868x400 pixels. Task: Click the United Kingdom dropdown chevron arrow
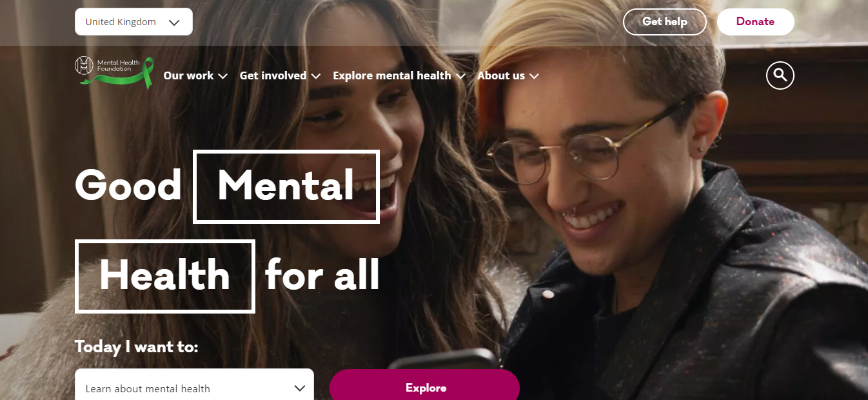pyautogui.click(x=174, y=22)
